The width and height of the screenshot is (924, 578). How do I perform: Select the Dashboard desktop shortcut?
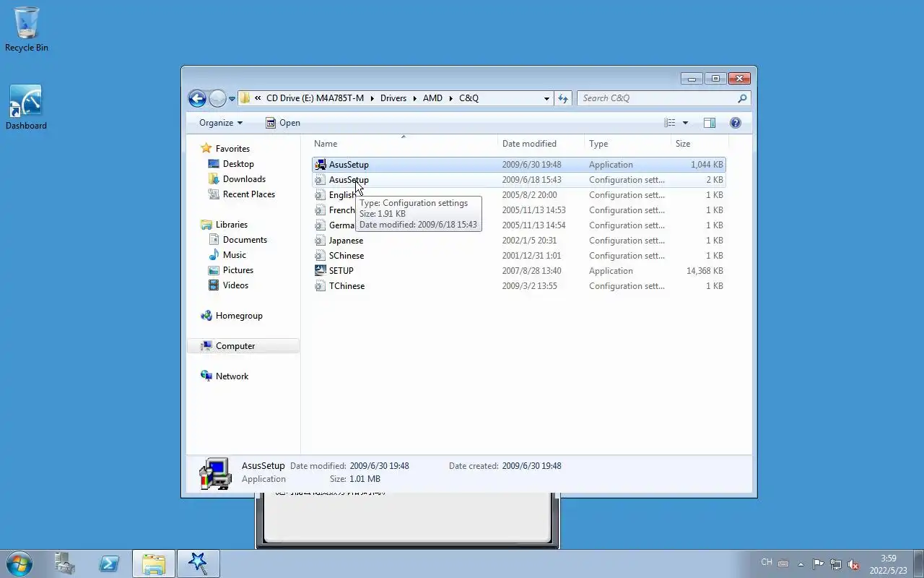tap(26, 108)
